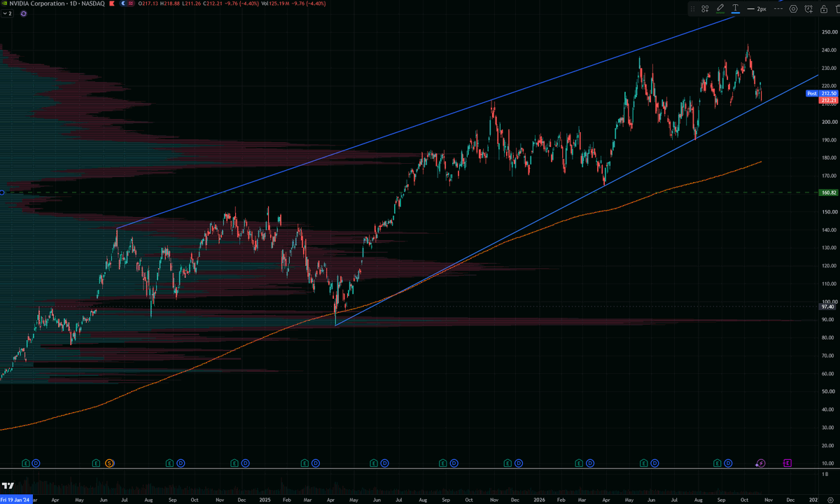Add alert on the drawing via alarm-clock icon
Screen dimensions: 840x504
pos(808,9)
